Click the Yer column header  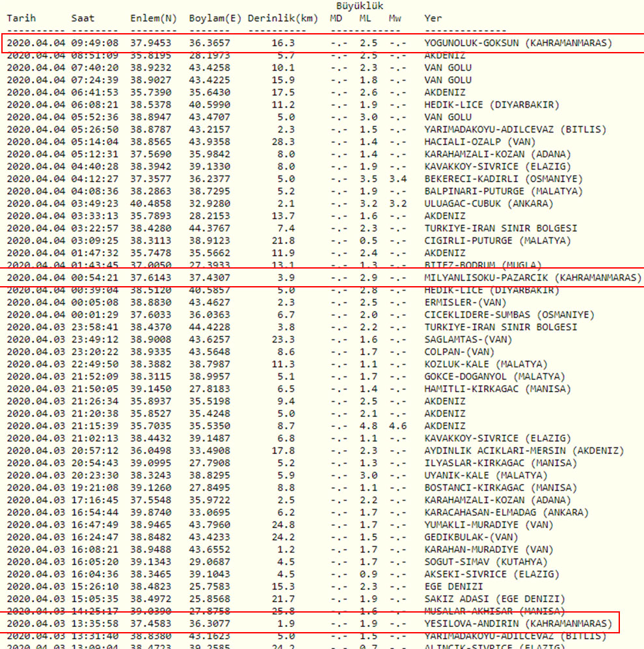pos(433,18)
